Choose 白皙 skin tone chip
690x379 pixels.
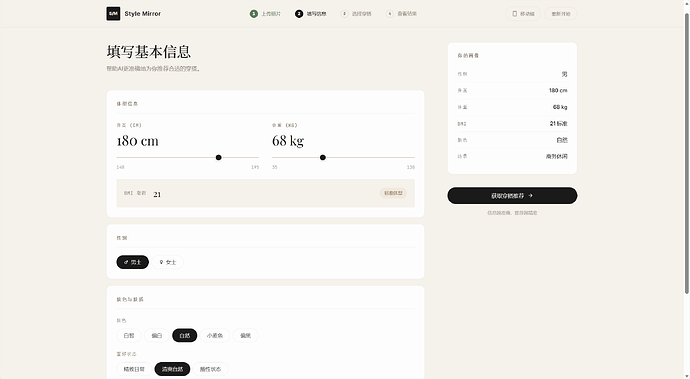(129, 335)
